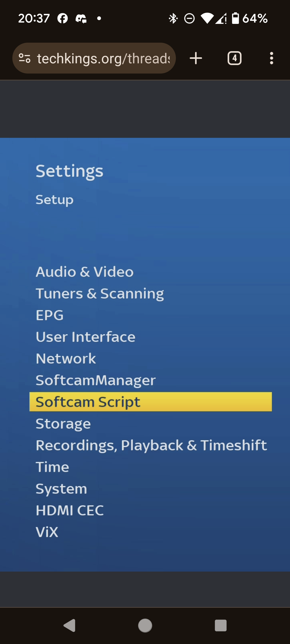Open a new tab with plus icon
The height and width of the screenshot is (644, 290).
click(196, 58)
